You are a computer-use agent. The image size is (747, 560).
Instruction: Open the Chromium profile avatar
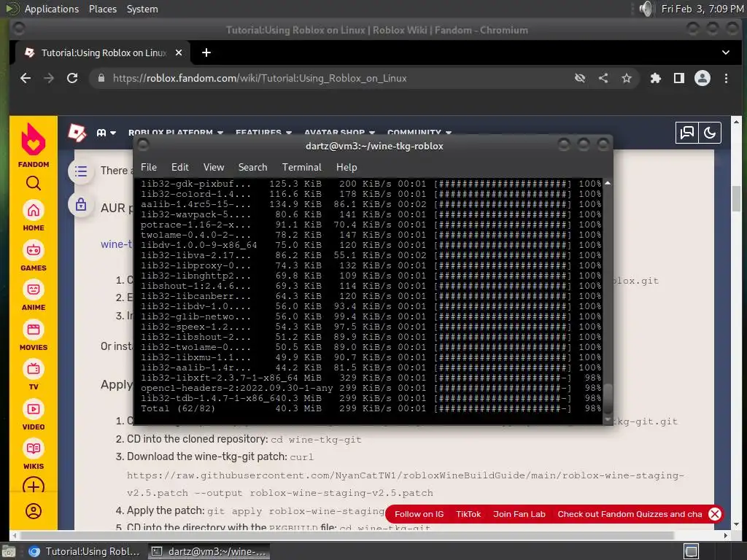click(703, 78)
